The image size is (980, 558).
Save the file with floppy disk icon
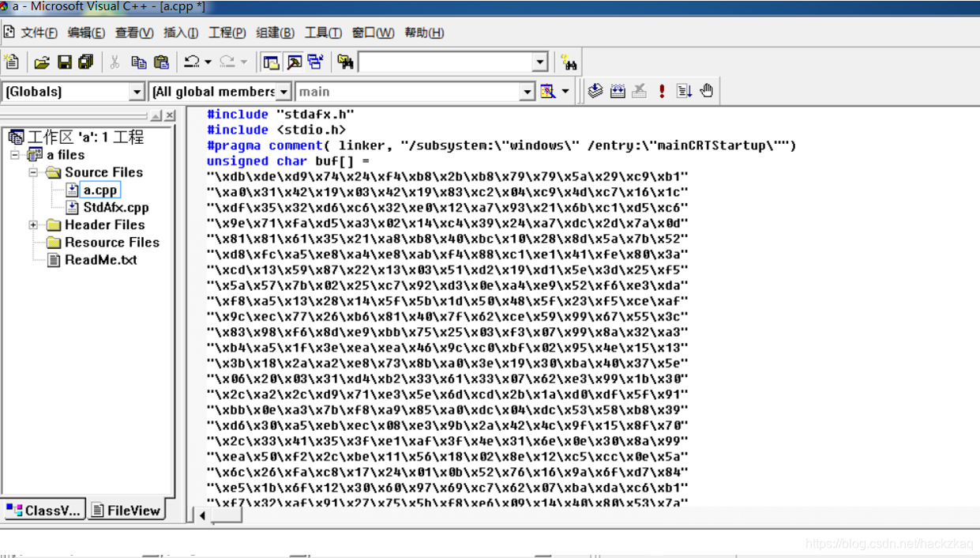point(65,62)
